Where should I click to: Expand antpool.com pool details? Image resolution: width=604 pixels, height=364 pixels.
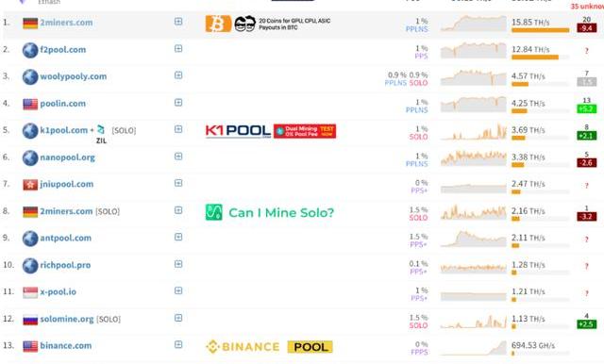tap(178, 237)
